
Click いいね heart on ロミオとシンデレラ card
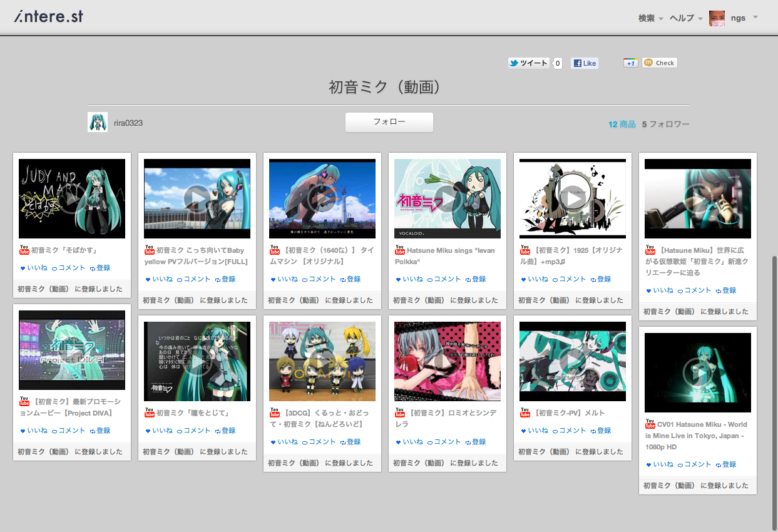(x=399, y=442)
